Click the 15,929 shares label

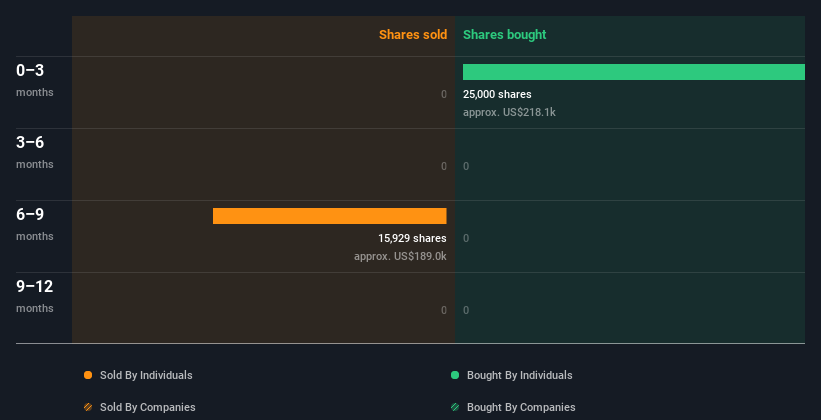pos(412,238)
